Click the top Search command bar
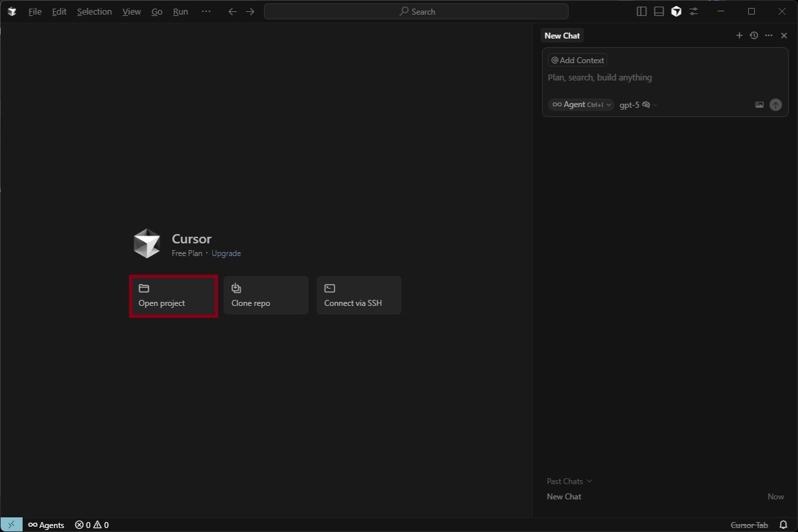This screenshot has height=532, width=798. pyautogui.click(x=416, y=11)
